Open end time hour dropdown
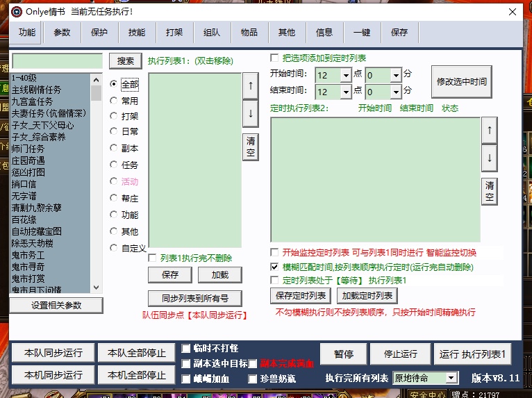532x398 pixels. pyautogui.click(x=346, y=92)
